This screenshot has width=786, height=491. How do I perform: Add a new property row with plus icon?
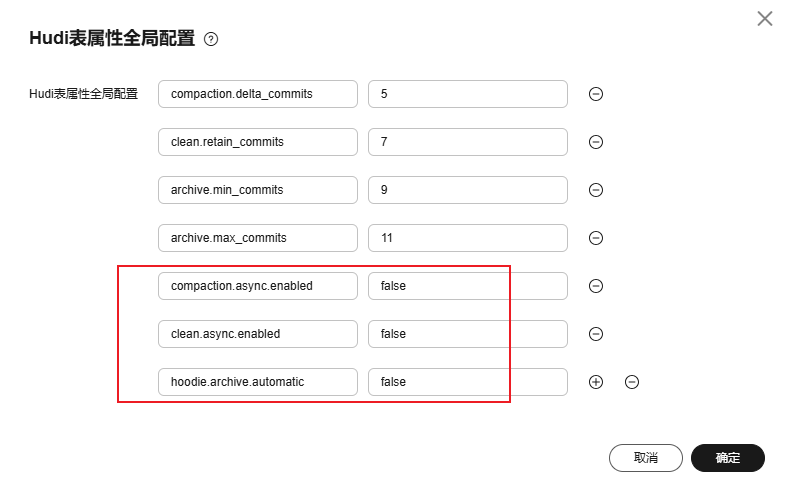pos(596,382)
